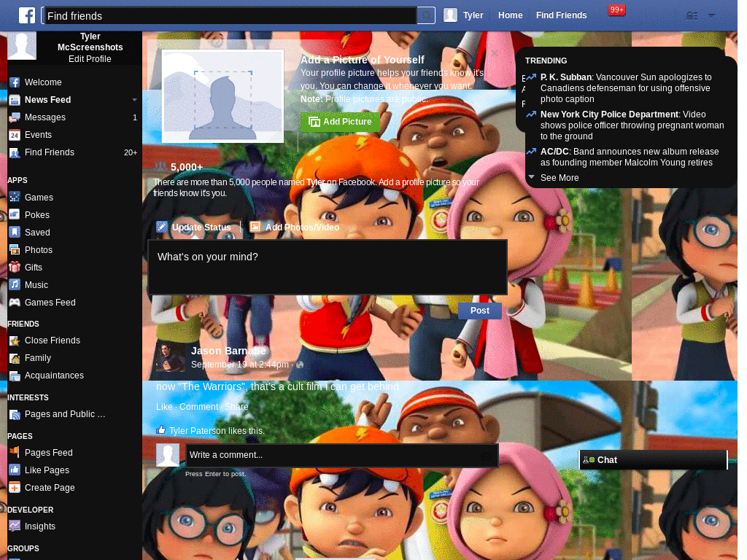Click Jason Barnabe's post avatar thumbnail

pyautogui.click(x=170, y=357)
